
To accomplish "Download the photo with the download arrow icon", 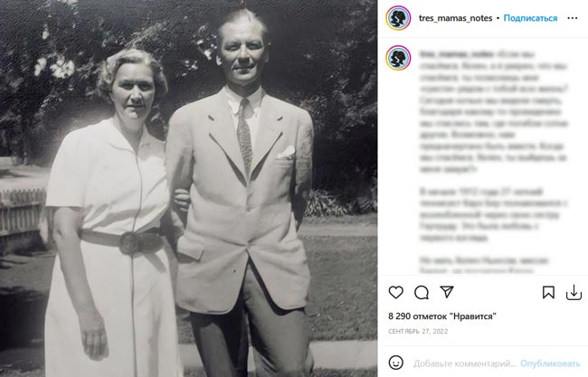I will click(574, 292).
